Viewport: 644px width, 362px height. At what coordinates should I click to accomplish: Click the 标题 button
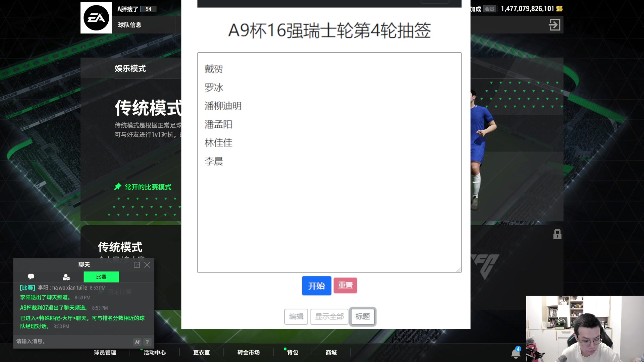click(363, 316)
